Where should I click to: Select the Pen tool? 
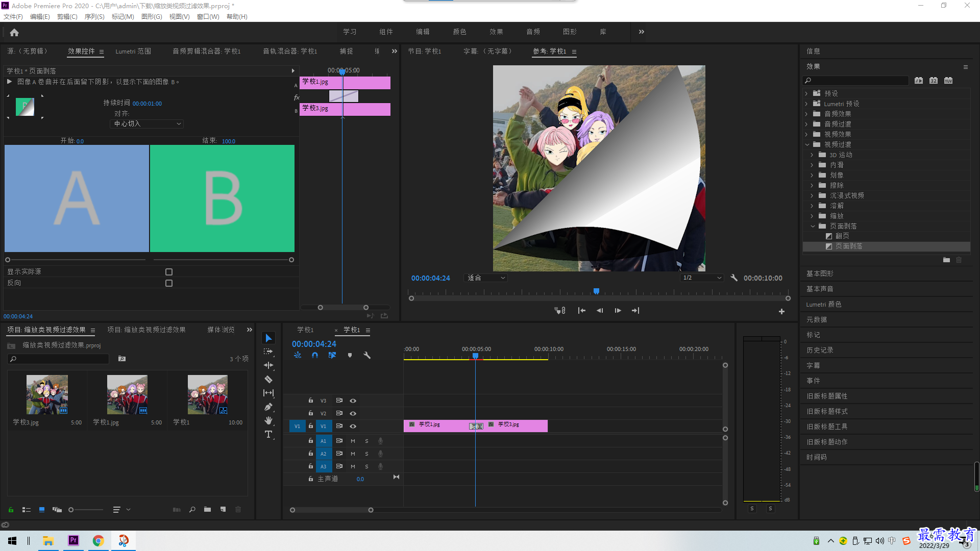coord(268,407)
